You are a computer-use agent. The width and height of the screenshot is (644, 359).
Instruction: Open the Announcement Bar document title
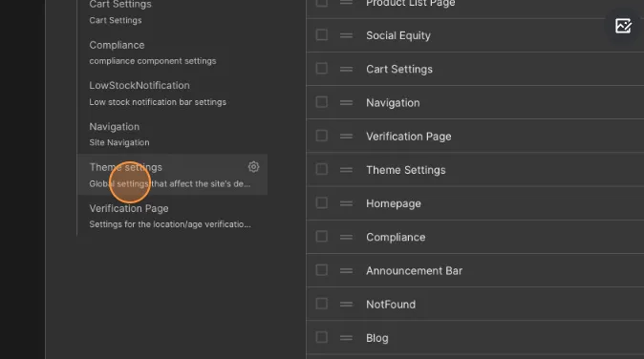(x=414, y=271)
